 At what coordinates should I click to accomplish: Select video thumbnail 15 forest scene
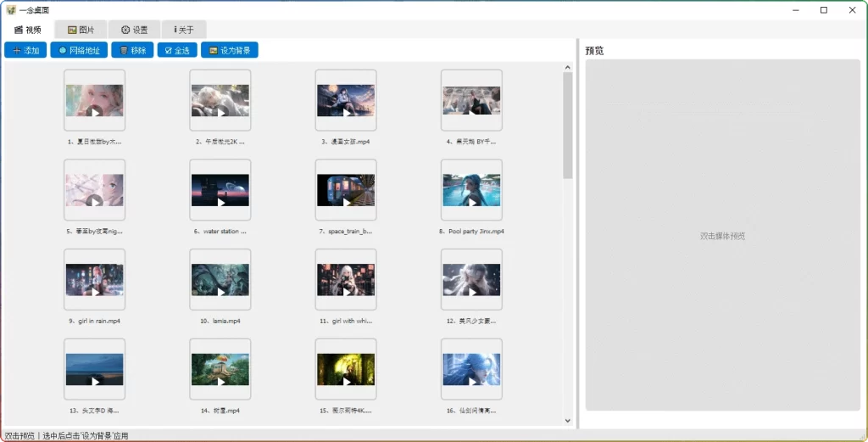346,369
